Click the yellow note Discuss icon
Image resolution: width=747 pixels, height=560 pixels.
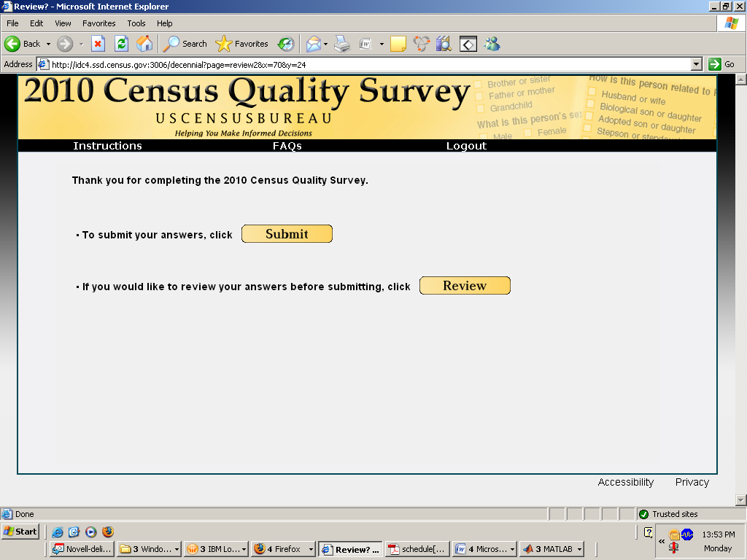pyautogui.click(x=398, y=44)
